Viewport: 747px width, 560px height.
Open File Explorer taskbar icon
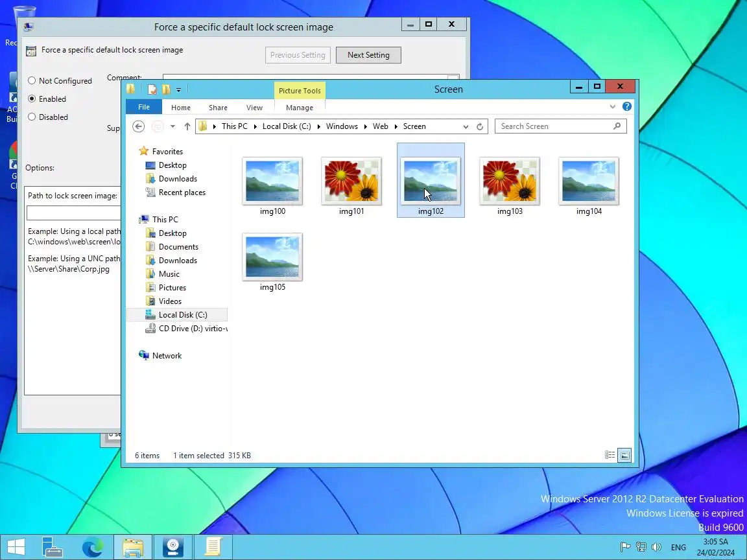coord(132,547)
